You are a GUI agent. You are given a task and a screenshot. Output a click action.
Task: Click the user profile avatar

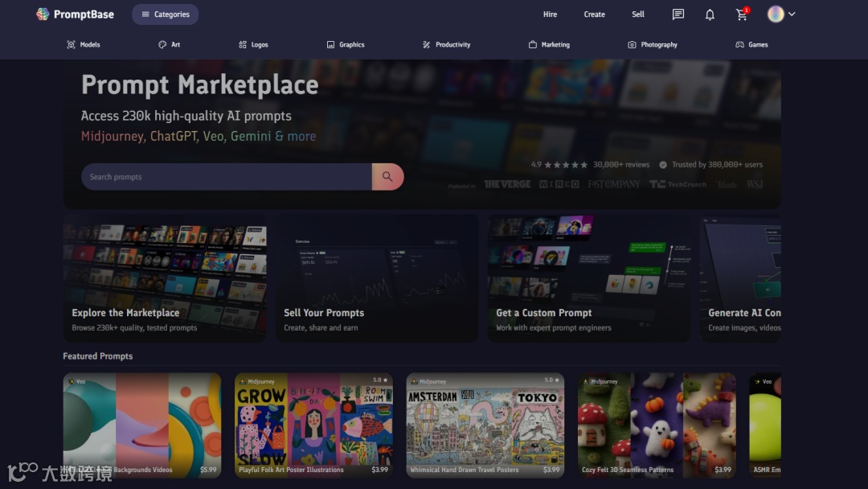(x=776, y=14)
